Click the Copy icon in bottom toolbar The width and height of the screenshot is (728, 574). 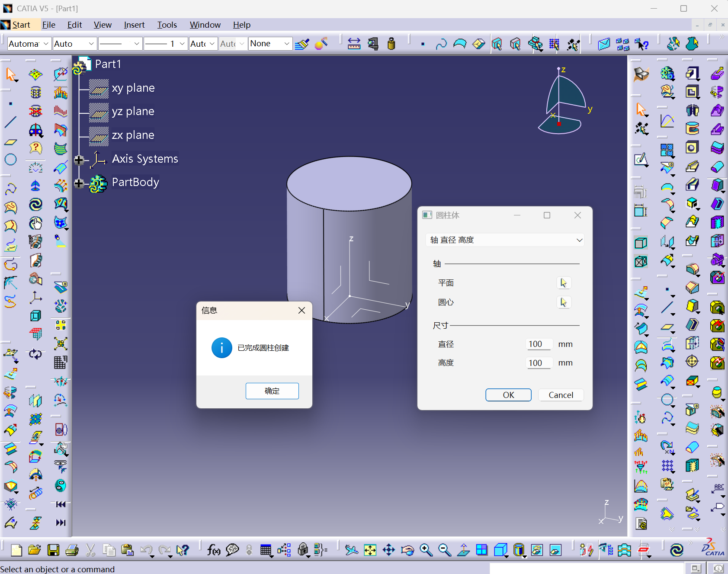109,550
